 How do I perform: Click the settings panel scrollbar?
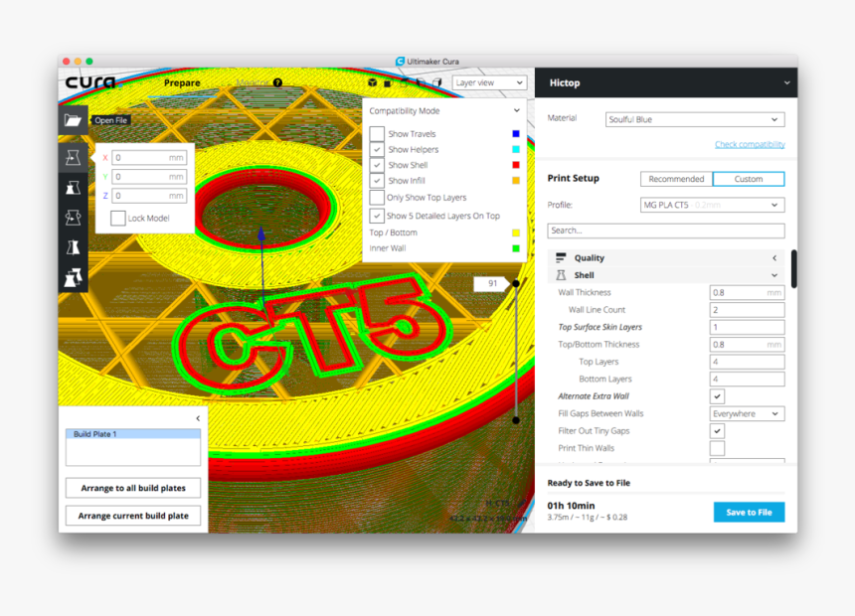794,268
